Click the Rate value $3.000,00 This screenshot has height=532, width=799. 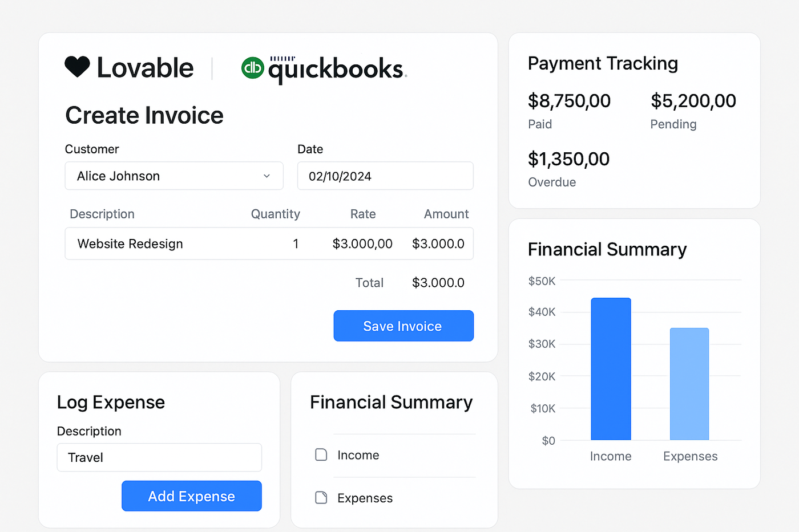[x=362, y=244]
